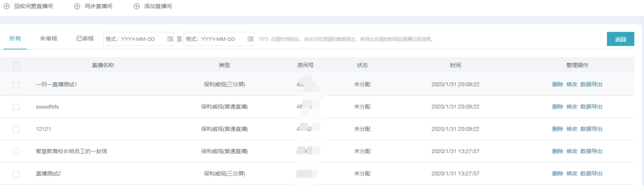Click the plus icon beside 添加直播间

137,6
